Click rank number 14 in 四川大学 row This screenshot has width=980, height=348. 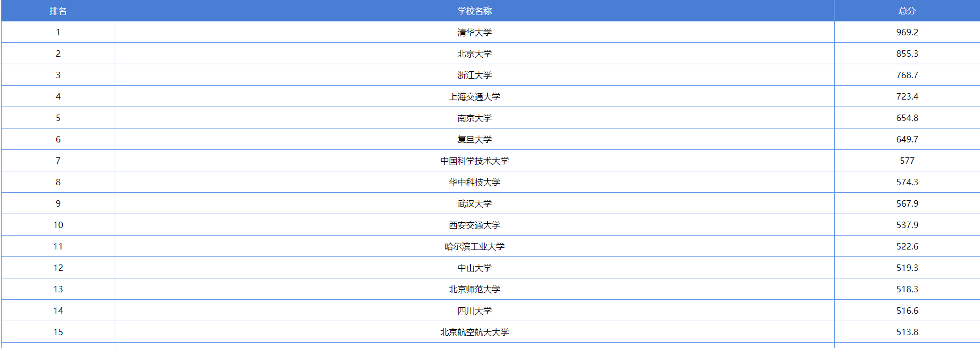tap(58, 311)
